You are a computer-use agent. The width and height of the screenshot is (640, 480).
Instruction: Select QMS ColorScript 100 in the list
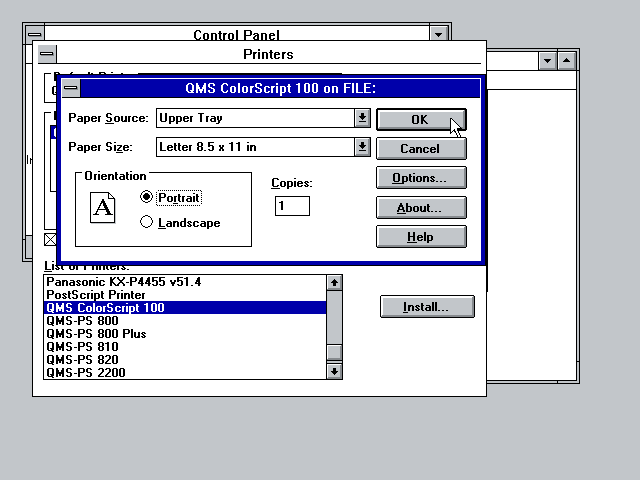click(185, 308)
